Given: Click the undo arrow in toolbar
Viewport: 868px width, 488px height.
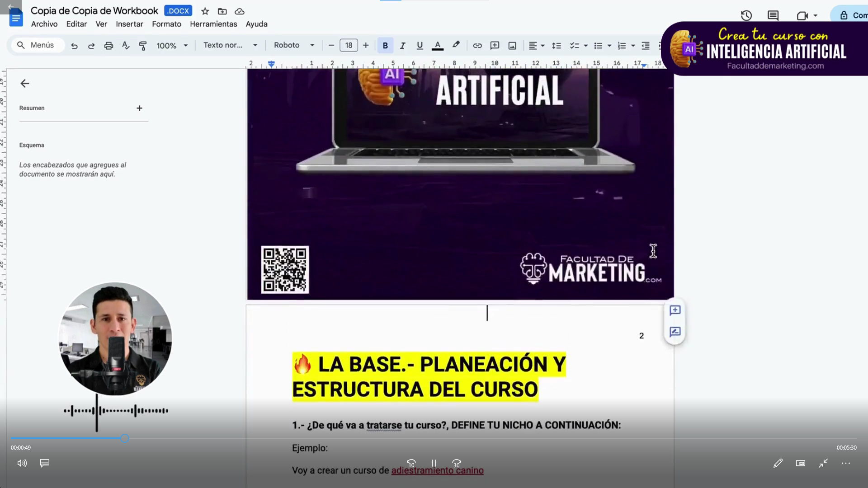Looking at the screenshot, I should [x=74, y=46].
